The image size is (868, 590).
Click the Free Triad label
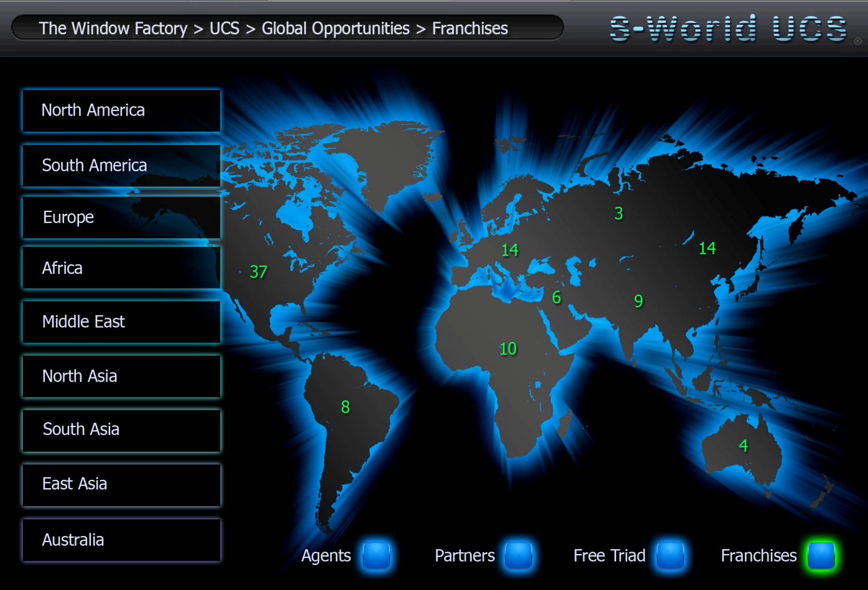coord(609,556)
